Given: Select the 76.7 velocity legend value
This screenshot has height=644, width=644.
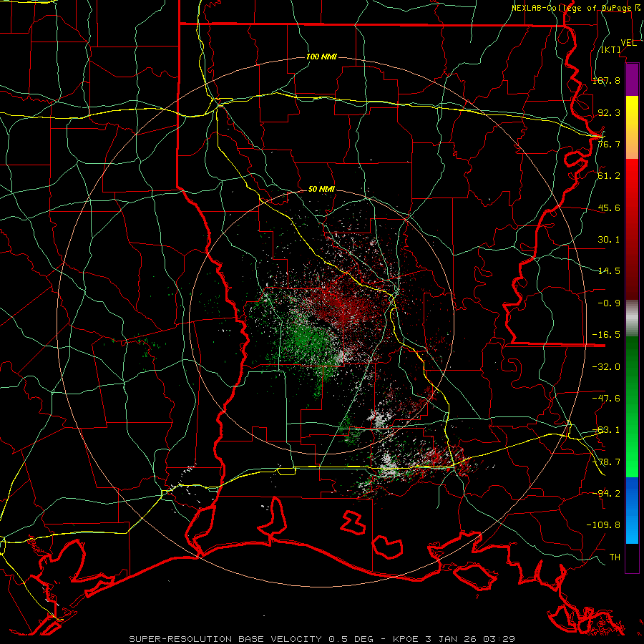Looking at the screenshot, I should pyautogui.click(x=609, y=144).
